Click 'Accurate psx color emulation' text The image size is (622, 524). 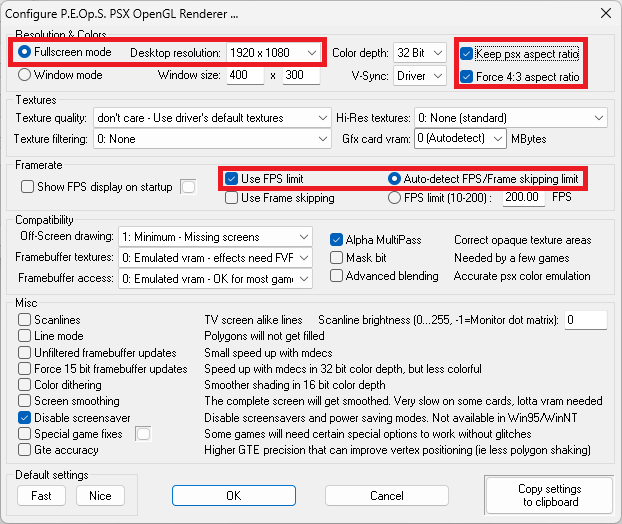[x=522, y=276]
